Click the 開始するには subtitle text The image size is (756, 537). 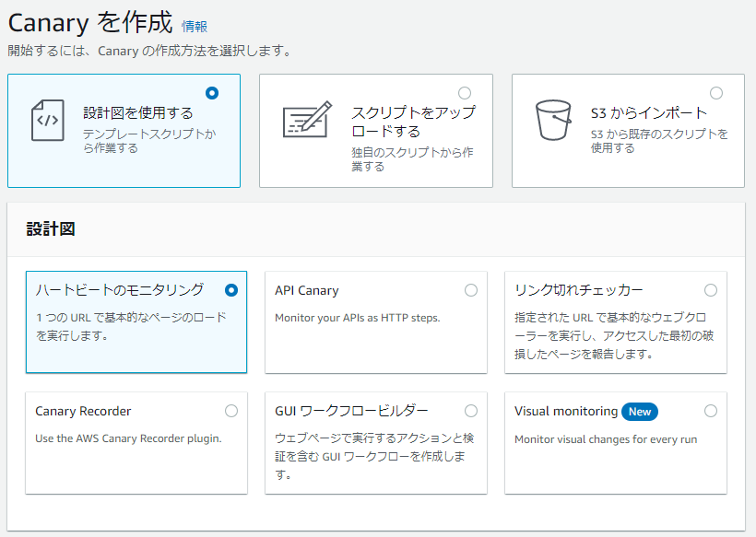tap(149, 51)
